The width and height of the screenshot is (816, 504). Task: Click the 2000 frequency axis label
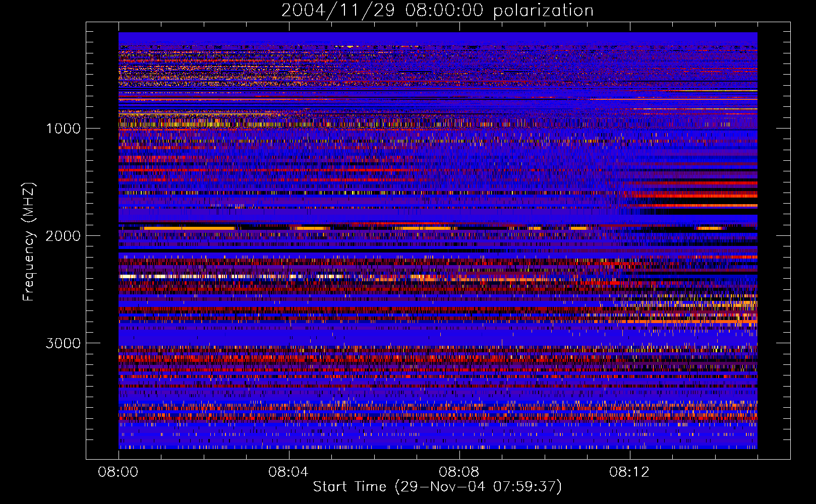click(63, 236)
